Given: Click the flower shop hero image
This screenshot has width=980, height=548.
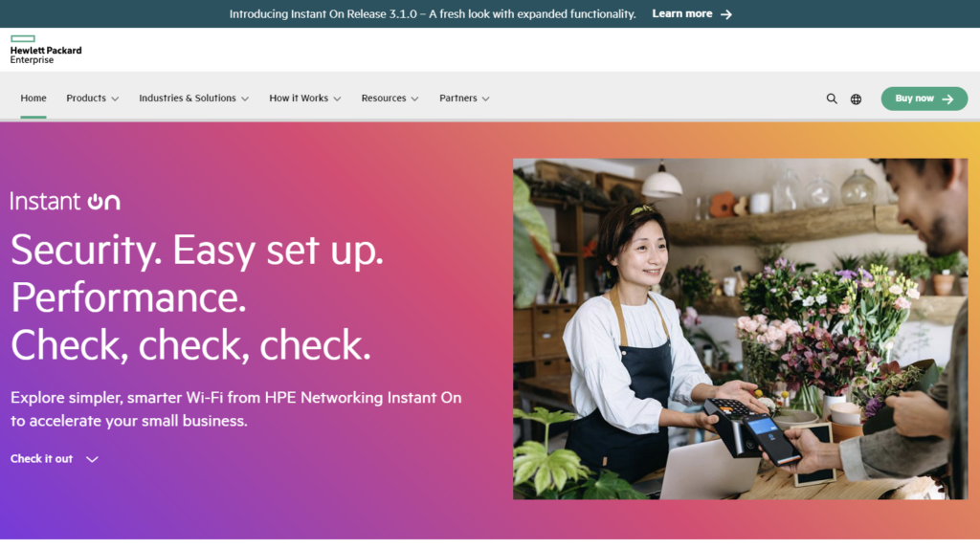Looking at the screenshot, I should click(740, 328).
